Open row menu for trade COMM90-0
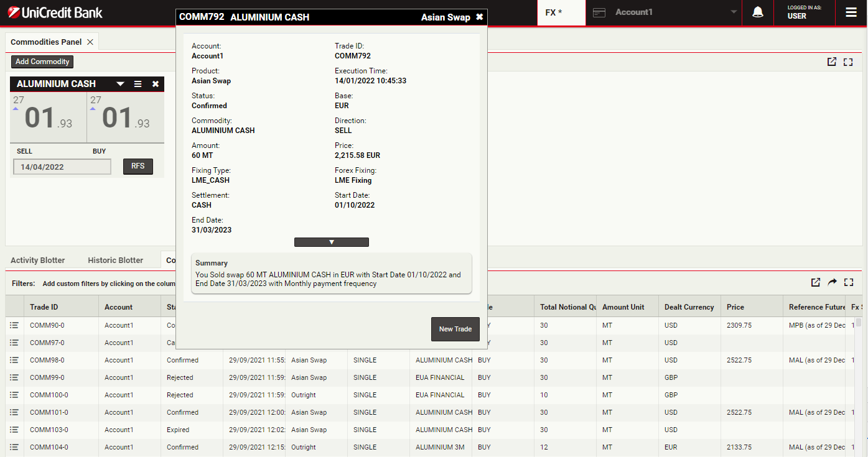 (14, 325)
